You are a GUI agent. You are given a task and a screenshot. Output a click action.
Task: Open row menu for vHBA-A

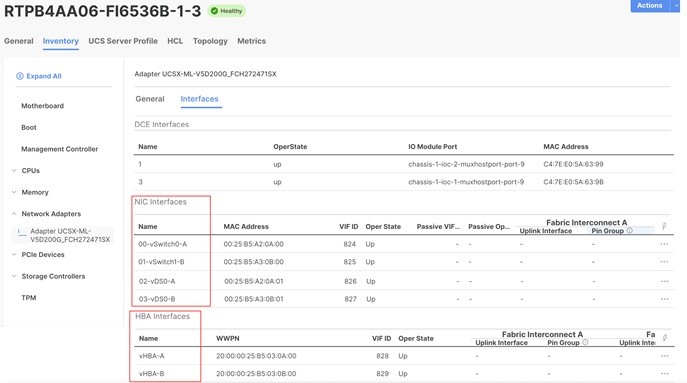click(x=665, y=356)
